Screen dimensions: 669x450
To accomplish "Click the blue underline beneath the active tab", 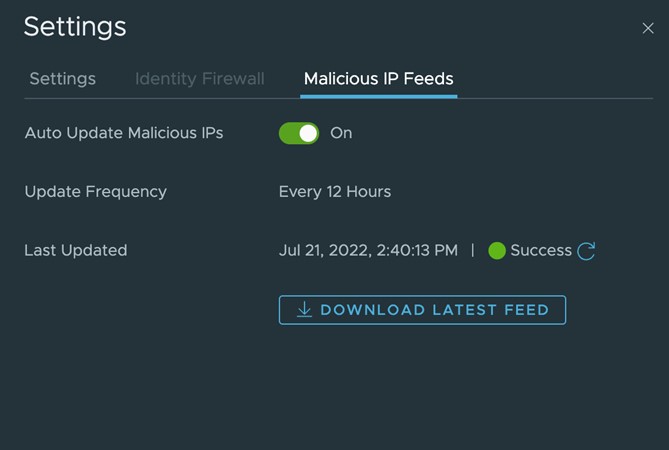I will coord(378,96).
